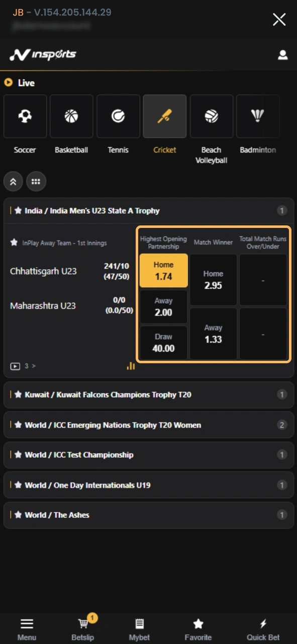
Task: Select the Soccer sport icon
Action: click(25, 116)
